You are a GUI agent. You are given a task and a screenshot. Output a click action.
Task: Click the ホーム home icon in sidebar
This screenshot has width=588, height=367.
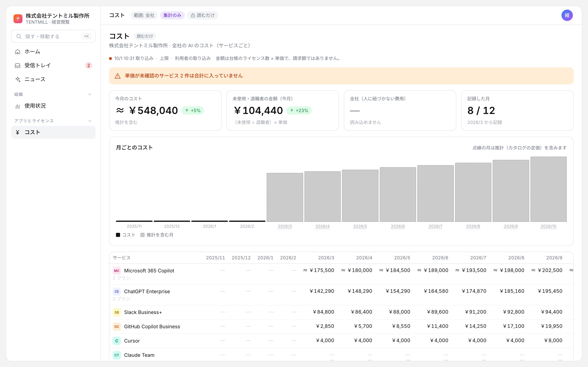coord(18,51)
